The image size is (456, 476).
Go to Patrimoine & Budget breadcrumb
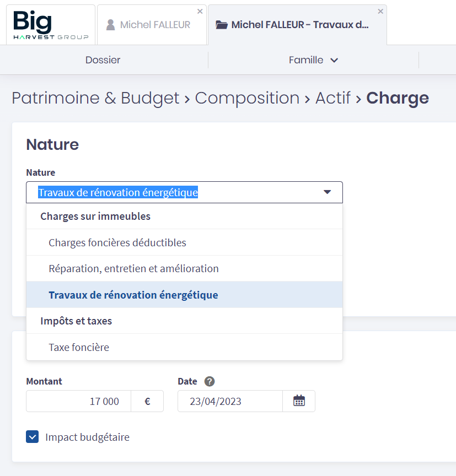95,98
